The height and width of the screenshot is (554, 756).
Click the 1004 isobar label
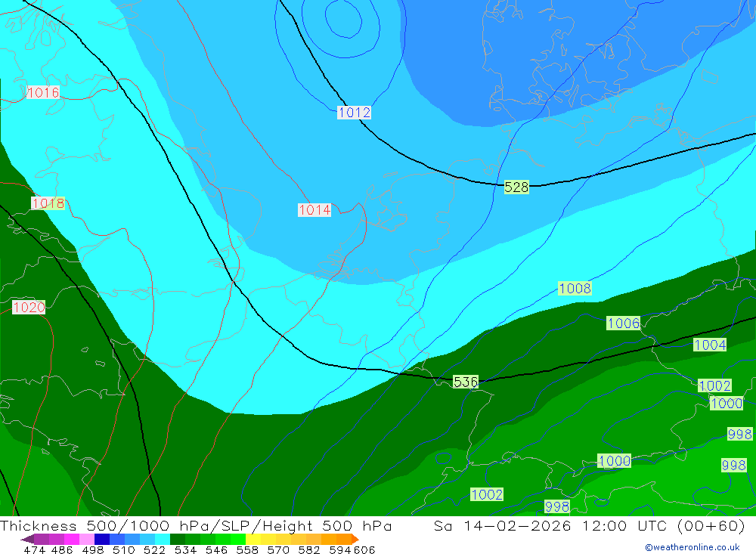click(710, 345)
